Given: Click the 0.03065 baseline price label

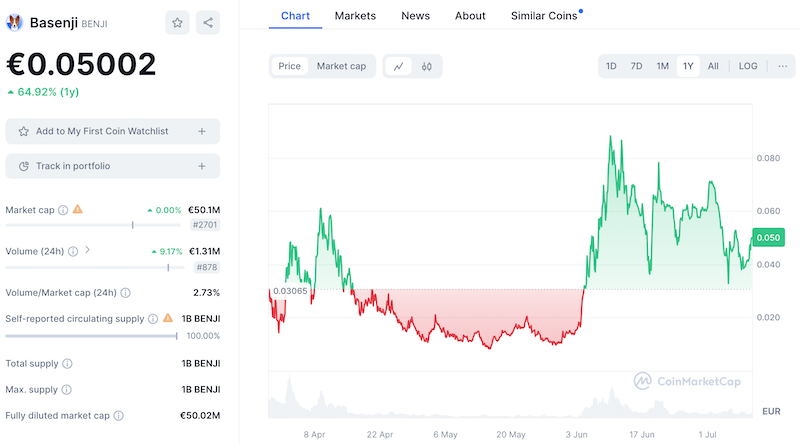Looking at the screenshot, I should click(x=290, y=291).
